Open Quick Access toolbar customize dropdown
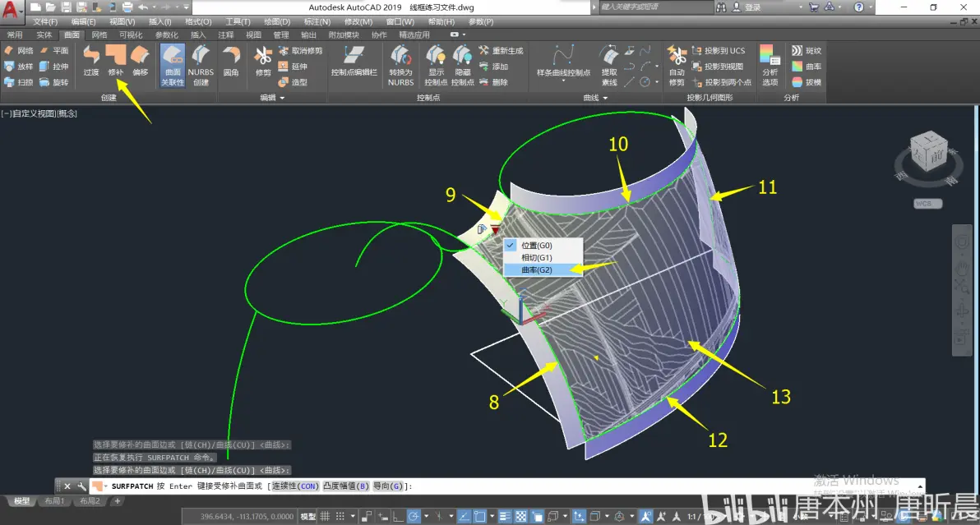The height and width of the screenshot is (525, 980). tap(187, 7)
